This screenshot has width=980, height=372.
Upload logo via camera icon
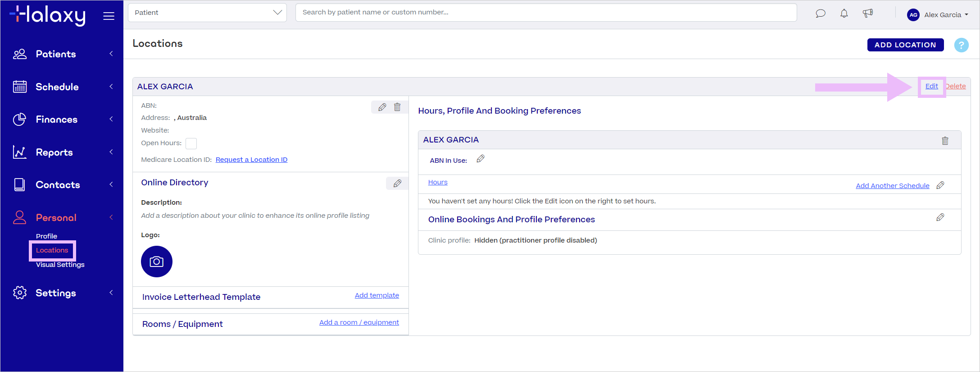point(157,262)
